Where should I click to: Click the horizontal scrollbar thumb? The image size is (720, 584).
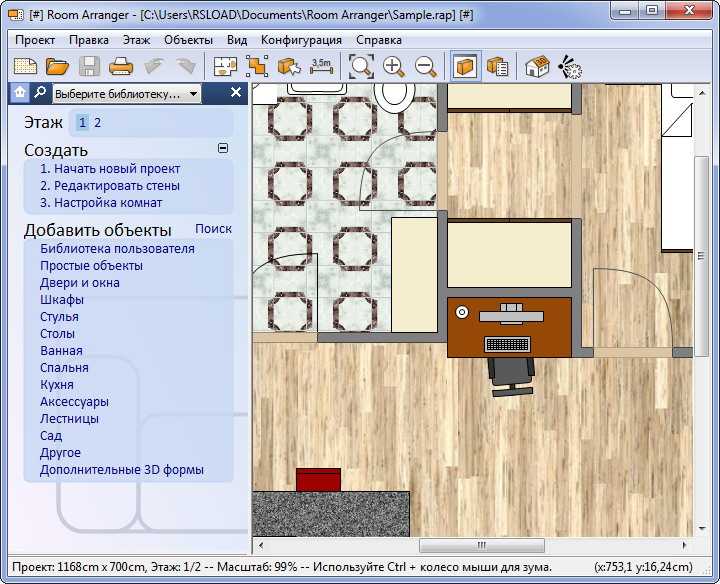tap(482, 545)
